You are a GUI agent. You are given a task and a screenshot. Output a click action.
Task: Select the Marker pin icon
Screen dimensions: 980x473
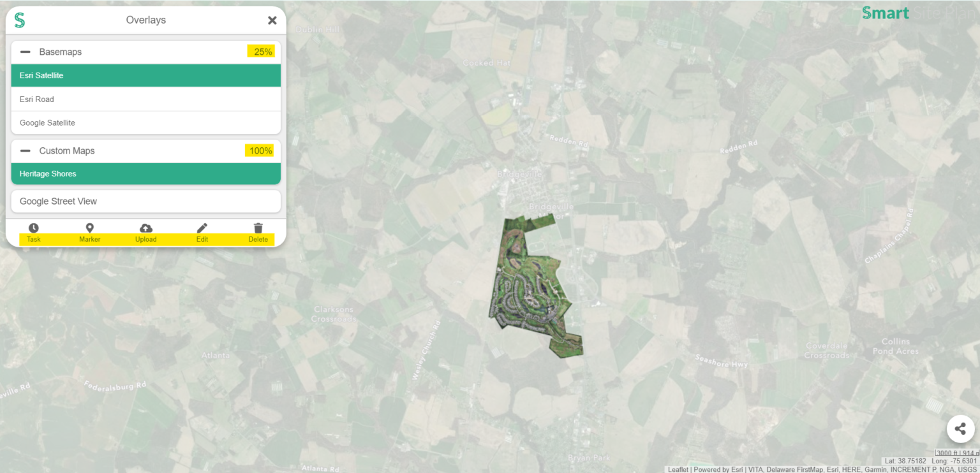point(90,228)
